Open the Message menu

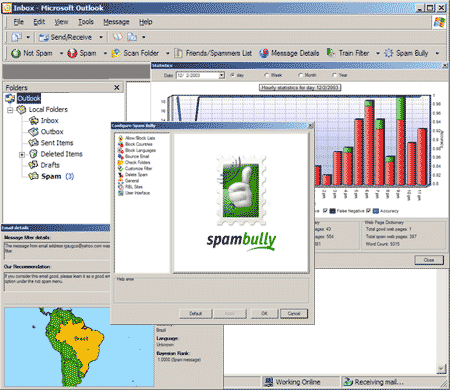pos(116,22)
